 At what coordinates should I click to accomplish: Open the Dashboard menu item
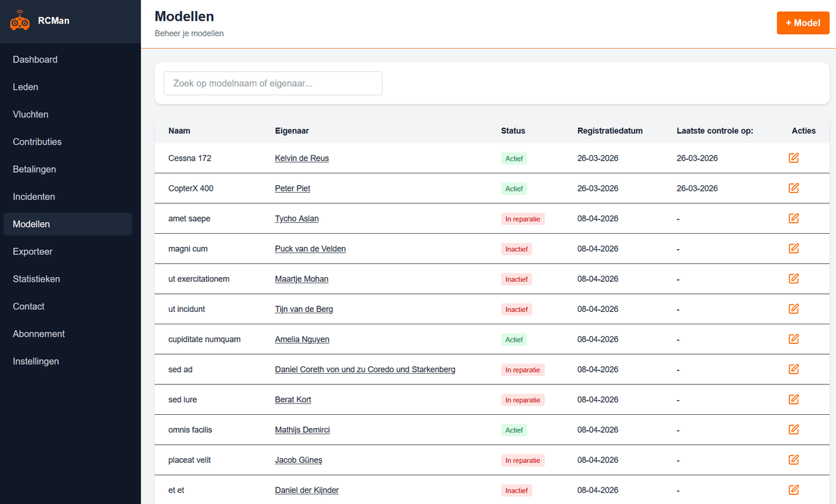point(36,60)
